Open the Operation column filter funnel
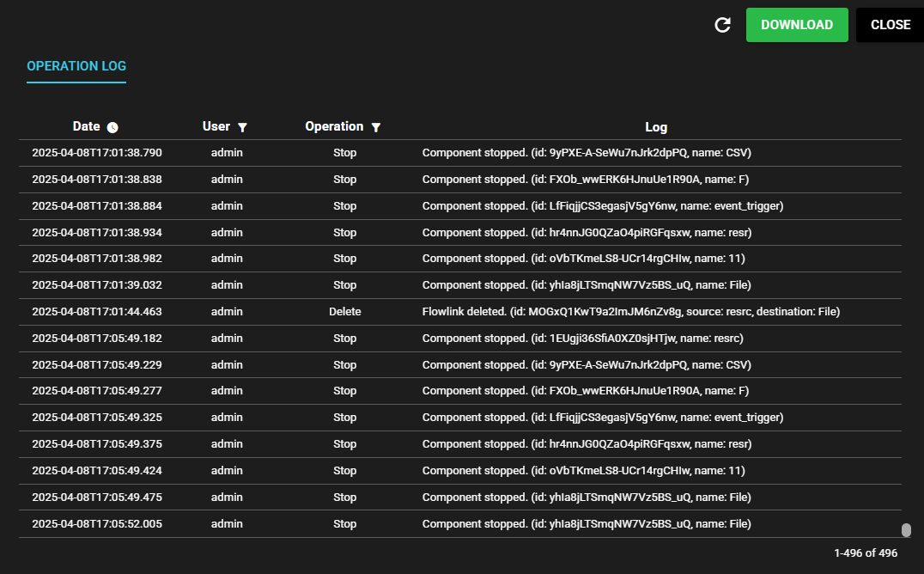This screenshot has height=574, width=924. tap(376, 127)
